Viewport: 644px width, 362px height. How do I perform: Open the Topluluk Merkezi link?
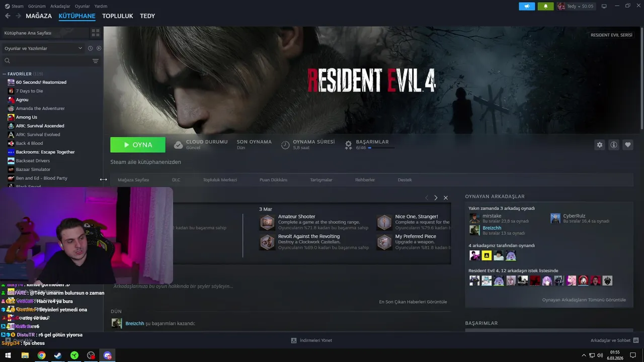tap(220, 180)
